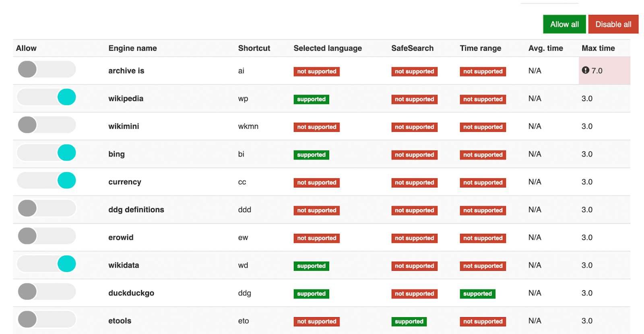The height and width of the screenshot is (334, 644).
Task: Click the 'bi' shortcut cell
Action: tap(241, 154)
